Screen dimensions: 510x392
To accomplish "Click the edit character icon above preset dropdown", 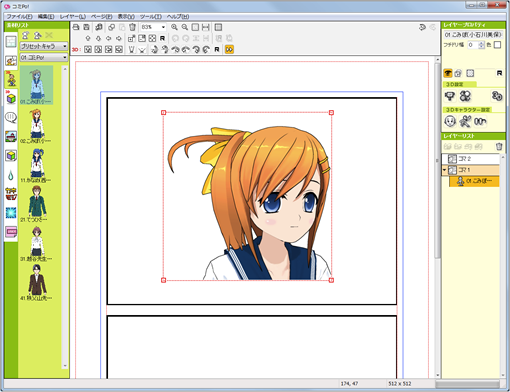I will pyautogui.click(x=37, y=35).
